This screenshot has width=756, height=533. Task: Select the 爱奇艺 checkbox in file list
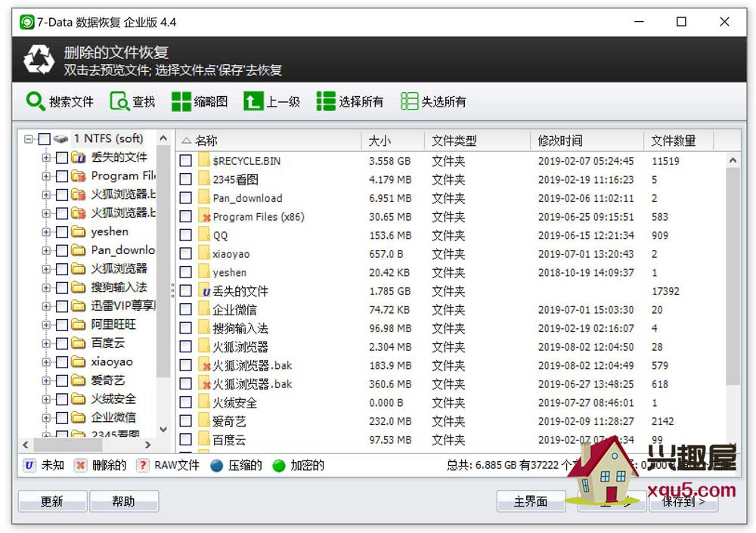coord(186,421)
